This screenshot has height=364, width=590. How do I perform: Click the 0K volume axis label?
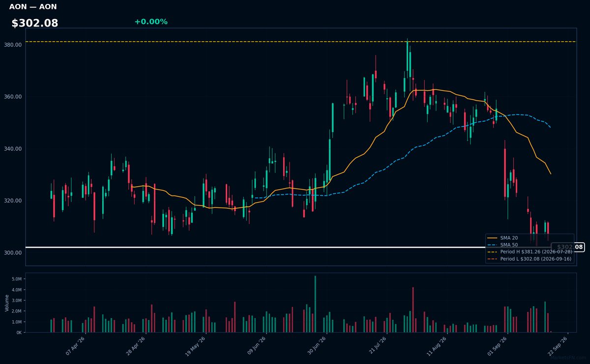[19, 333]
